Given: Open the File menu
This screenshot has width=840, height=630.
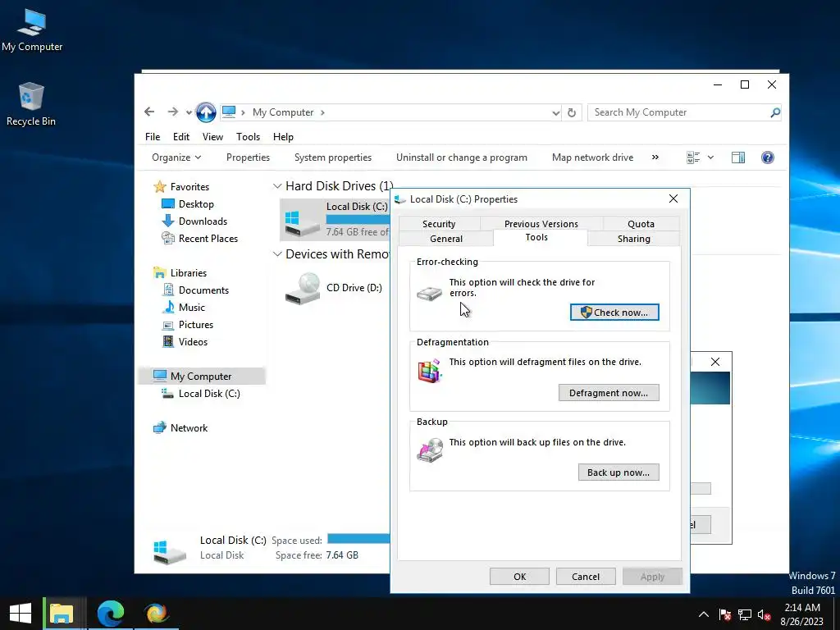Looking at the screenshot, I should [153, 137].
